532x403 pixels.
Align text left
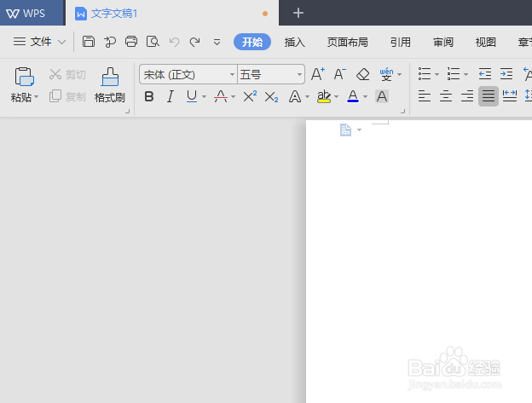(x=424, y=96)
